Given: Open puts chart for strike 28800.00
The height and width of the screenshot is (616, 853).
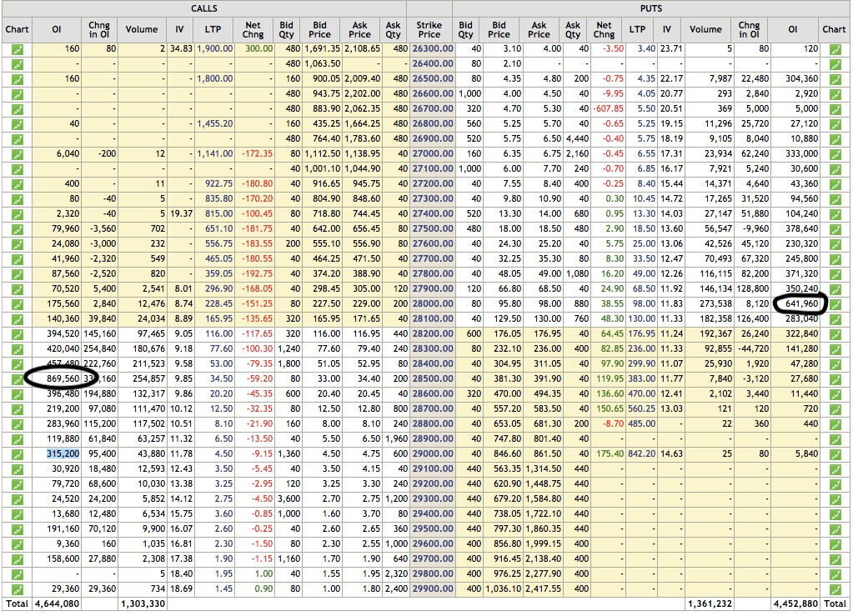Looking at the screenshot, I should (x=835, y=424).
